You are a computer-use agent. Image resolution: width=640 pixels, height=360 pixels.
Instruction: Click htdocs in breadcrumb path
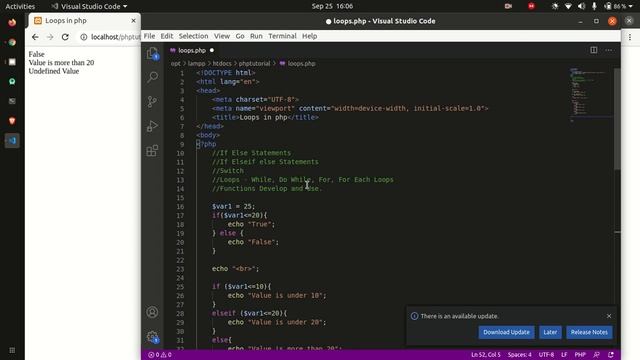(222, 64)
